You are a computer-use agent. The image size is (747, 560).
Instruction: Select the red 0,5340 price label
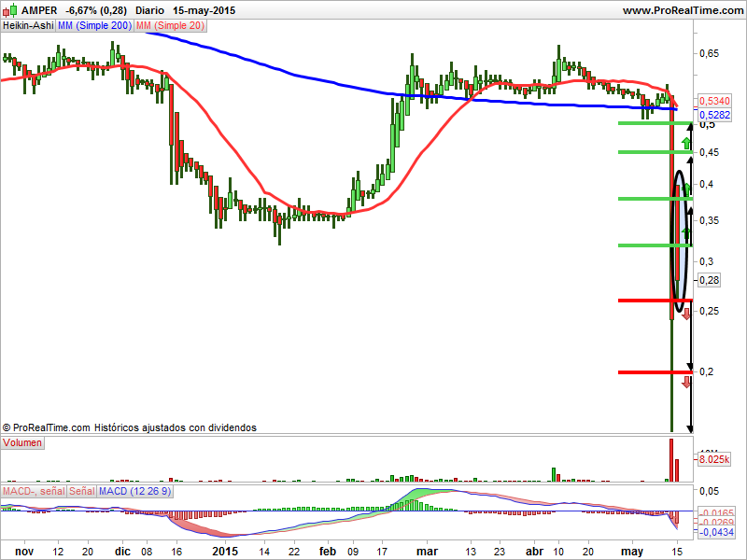[714, 101]
